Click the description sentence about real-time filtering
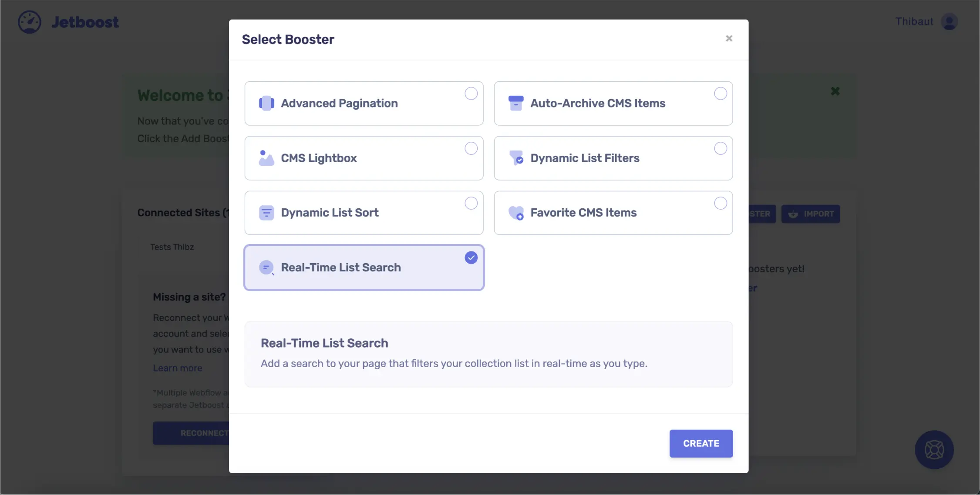This screenshot has width=980, height=495. point(454,364)
